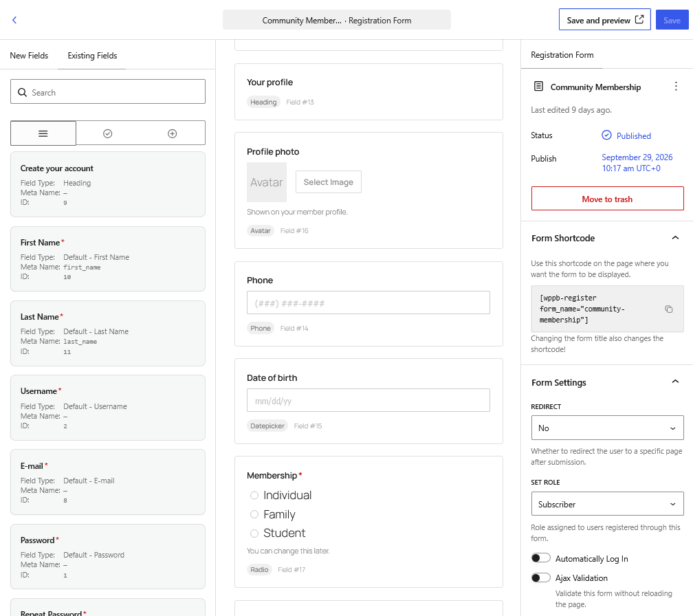The image size is (693, 616).
Task: Switch to the New Fields tab
Action: [x=29, y=56]
